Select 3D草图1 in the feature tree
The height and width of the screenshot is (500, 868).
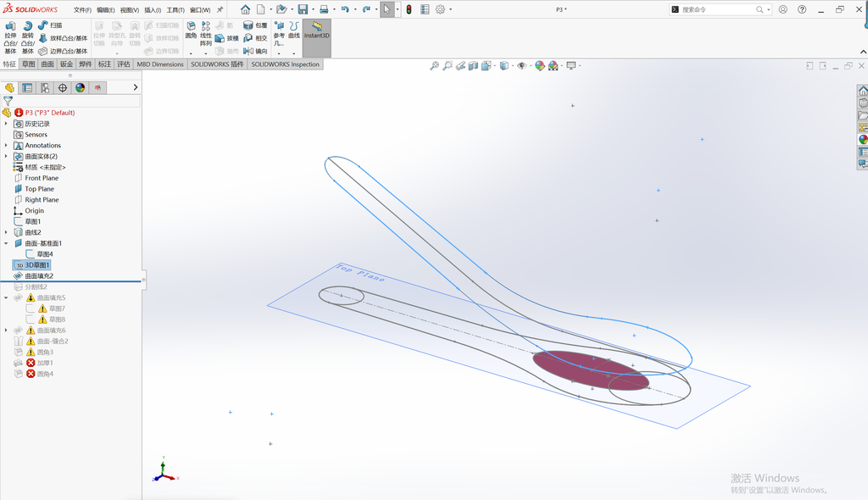click(x=32, y=265)
